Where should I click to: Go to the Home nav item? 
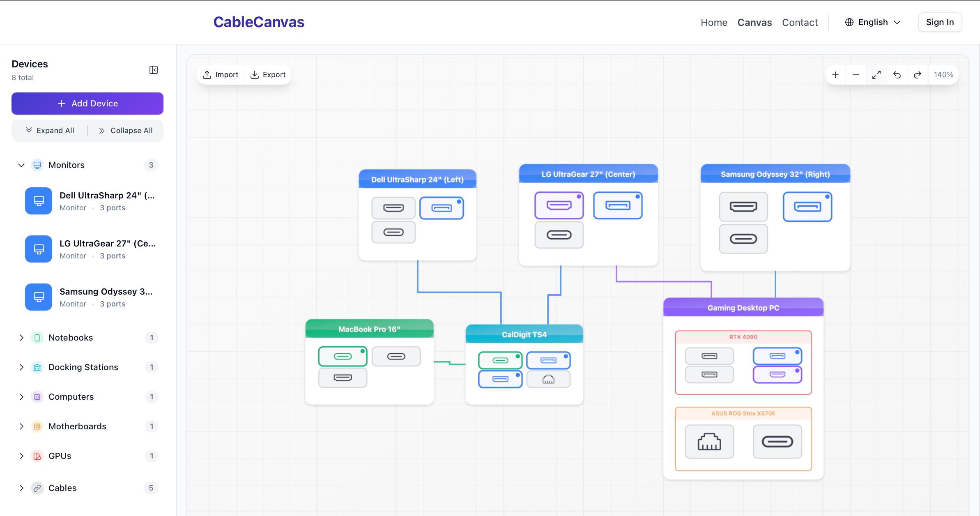(x=714, y=23)
